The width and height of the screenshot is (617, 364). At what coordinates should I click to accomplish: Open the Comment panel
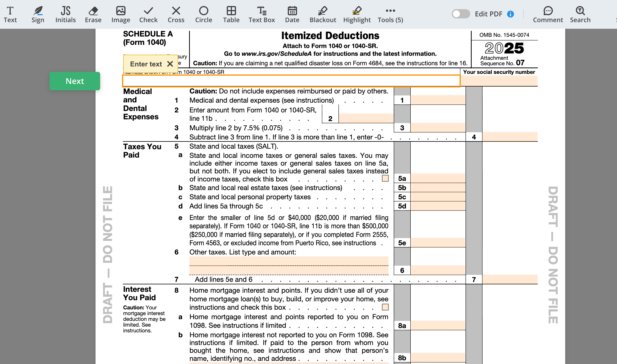(x=548, y=14)
